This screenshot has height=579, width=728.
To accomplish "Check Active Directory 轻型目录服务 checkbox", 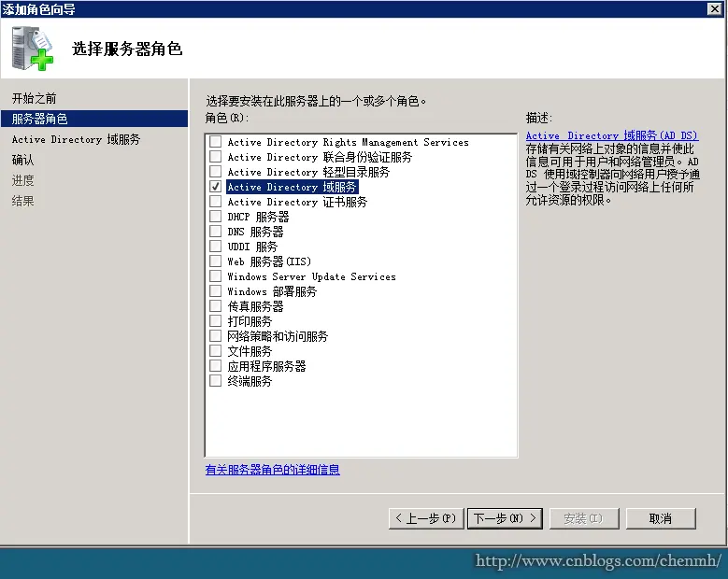I will pyautogui.click(x=216, y=171).
